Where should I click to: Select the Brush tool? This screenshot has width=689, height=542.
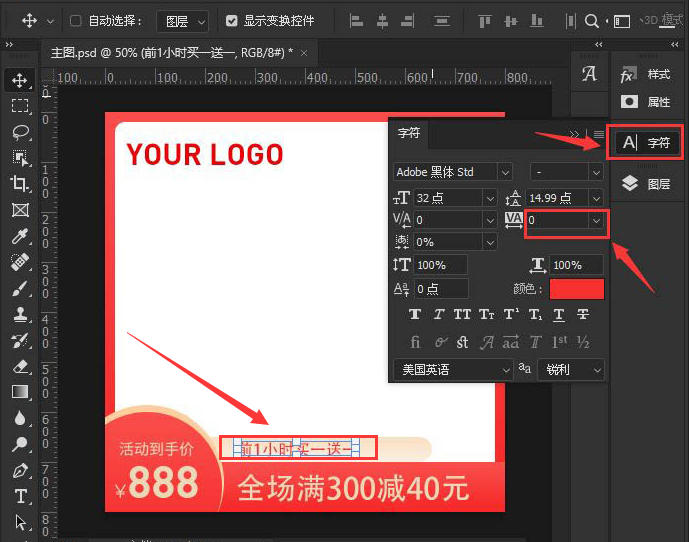(x=19, y=288)
